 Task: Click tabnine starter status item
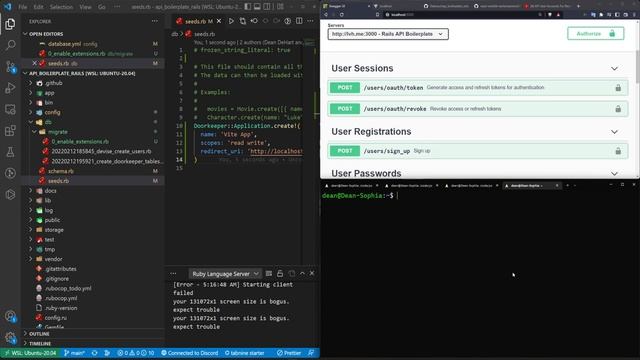pos(244,353)
